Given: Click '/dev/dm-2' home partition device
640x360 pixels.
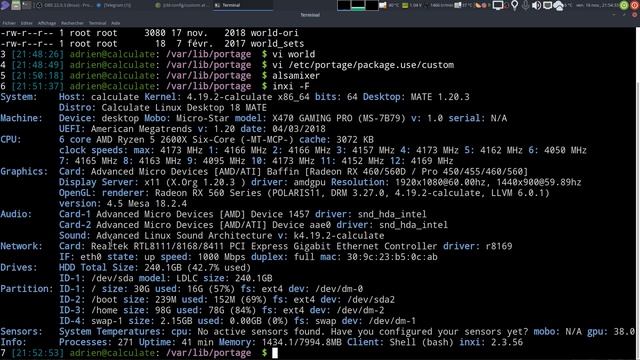Looking at the screenshot, I should [x=360, y=310].
